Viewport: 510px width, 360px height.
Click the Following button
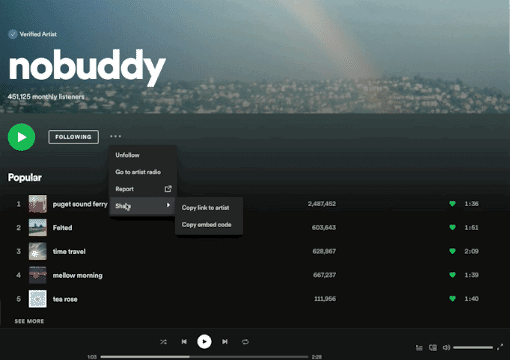[x=73, y=137]
